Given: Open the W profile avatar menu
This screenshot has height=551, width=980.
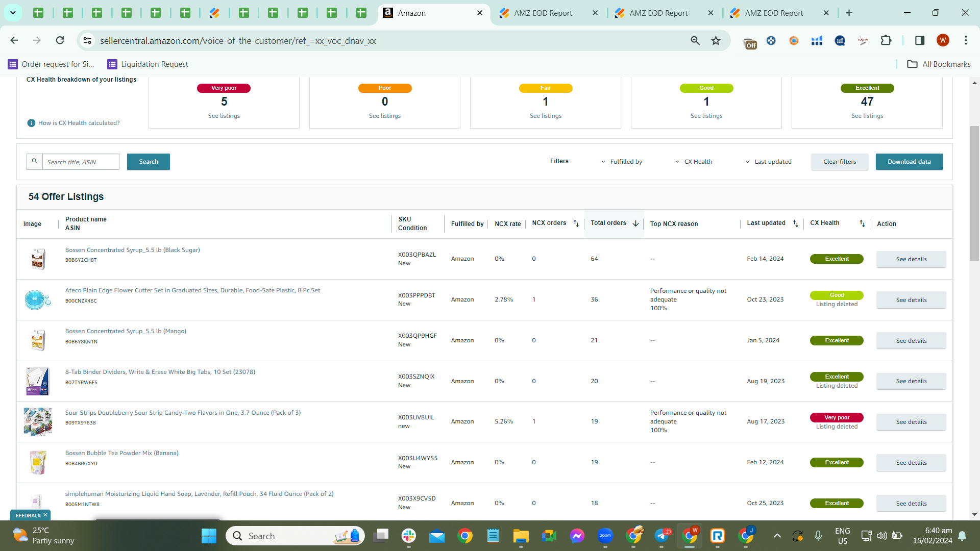Looking at the screenshot, I should click(x=943, y=40).
